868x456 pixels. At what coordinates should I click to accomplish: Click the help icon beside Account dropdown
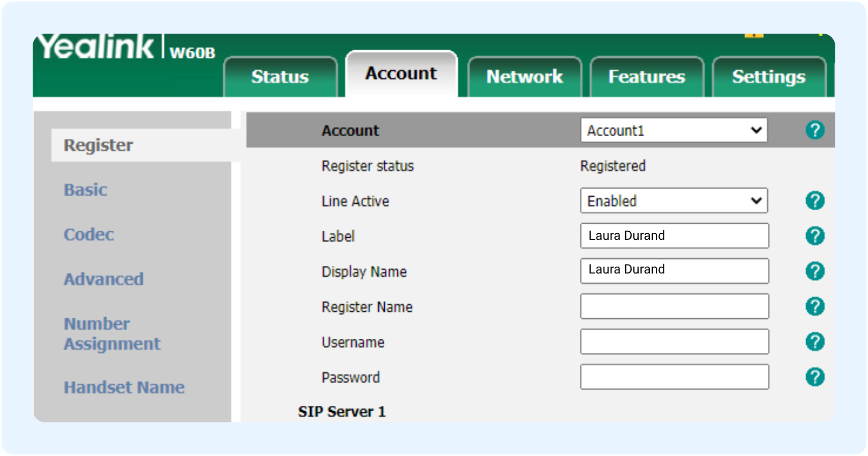(x=814, y=130)
